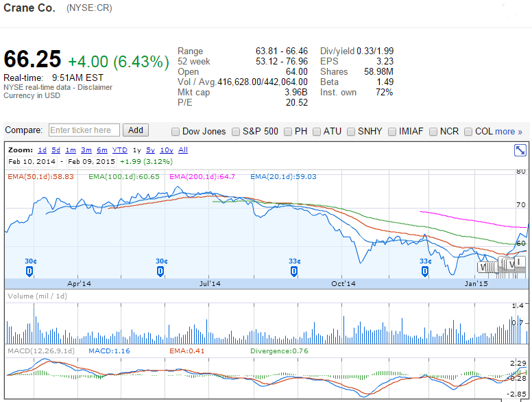Check the PH comparison box

(288, 132)
